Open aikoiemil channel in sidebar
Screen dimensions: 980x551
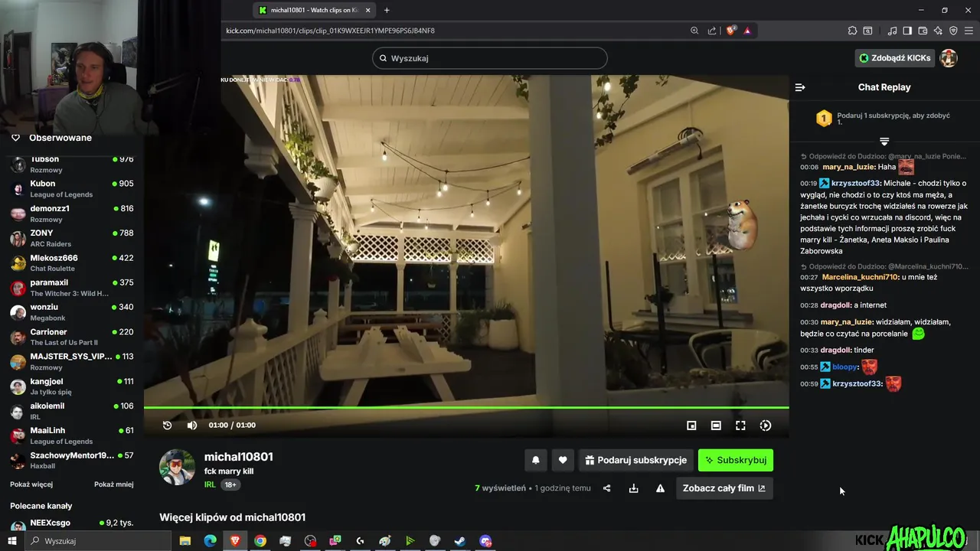point(72,411)
